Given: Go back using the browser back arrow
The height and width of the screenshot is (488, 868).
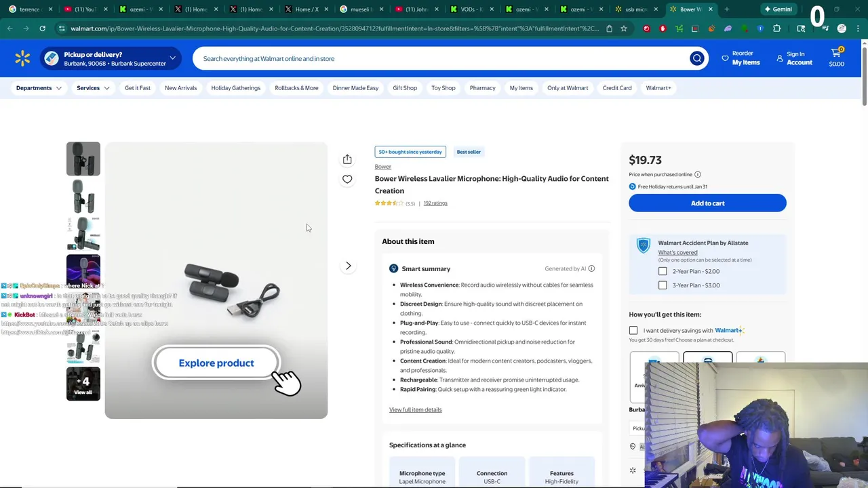Looking at the screenshot, I should point(9,28).
